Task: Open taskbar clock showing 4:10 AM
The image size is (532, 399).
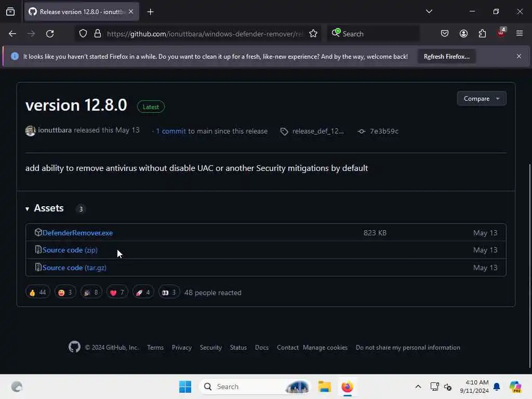Action: point(474,387)
